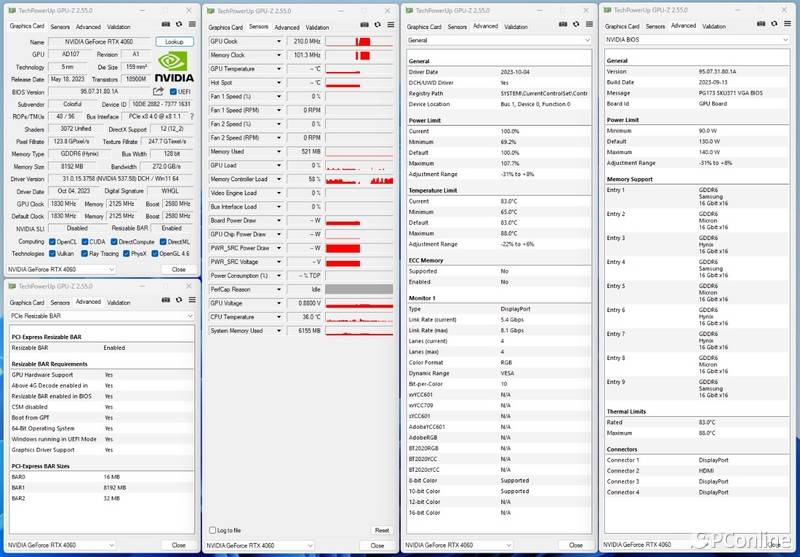
Task: Click camera icon in NVIDIA BIOS window
Action: point(761,23)
